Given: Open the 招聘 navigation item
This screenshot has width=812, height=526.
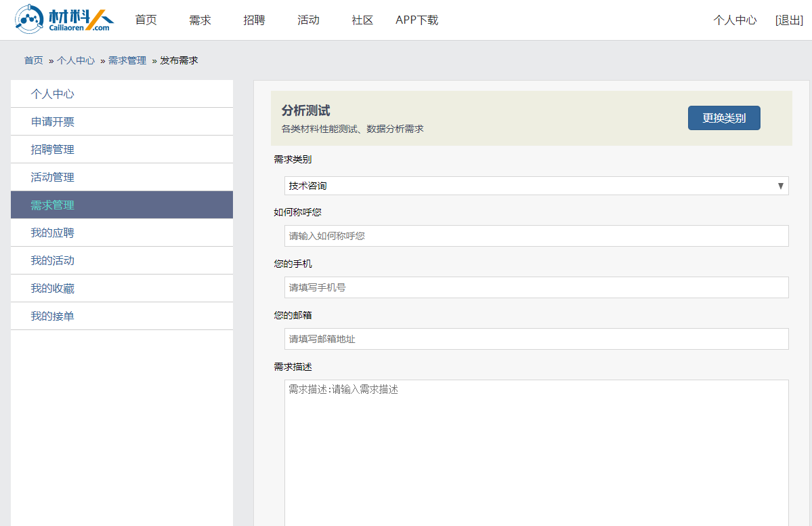Looking at the screenshot, I should coord(254,20).
